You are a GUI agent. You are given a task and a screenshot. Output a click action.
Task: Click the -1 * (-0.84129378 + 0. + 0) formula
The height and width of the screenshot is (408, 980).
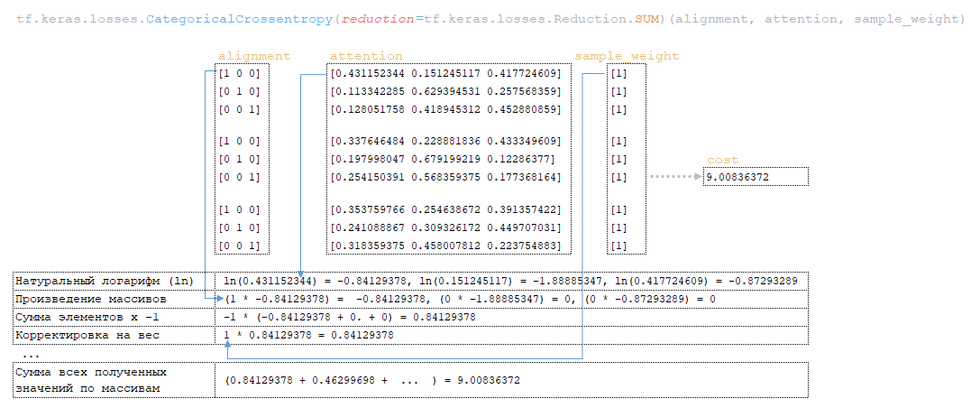point(350,317)
